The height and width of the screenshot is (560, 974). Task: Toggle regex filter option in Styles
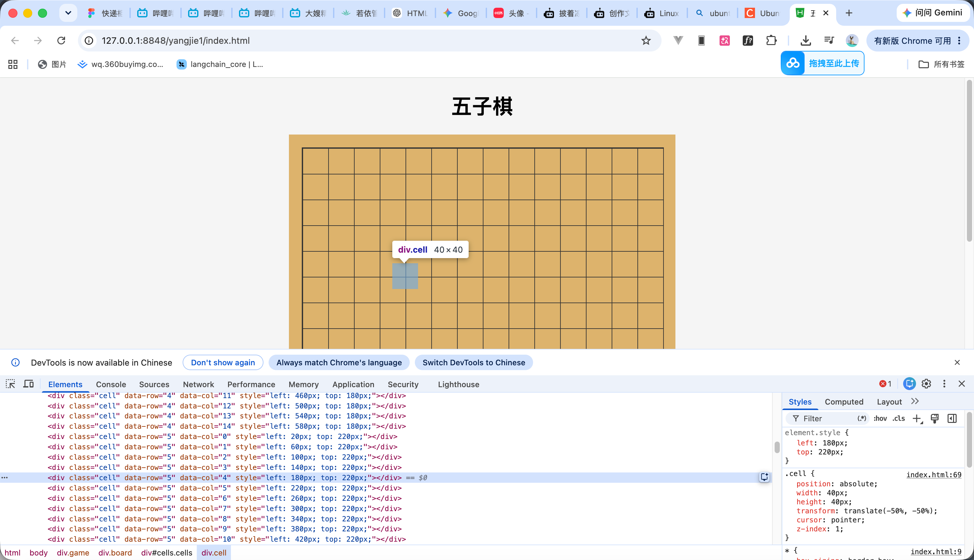click(x=862, y=418)
